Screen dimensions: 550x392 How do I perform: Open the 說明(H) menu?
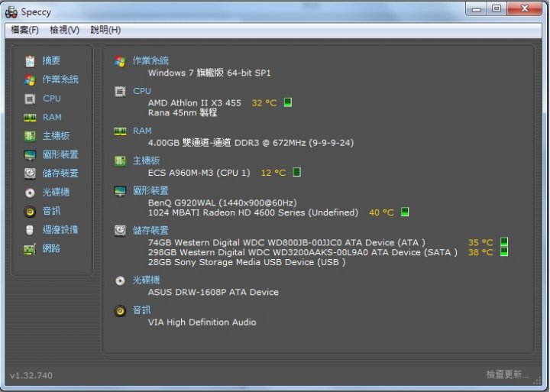pyautogui.click(x=105, y=30)
